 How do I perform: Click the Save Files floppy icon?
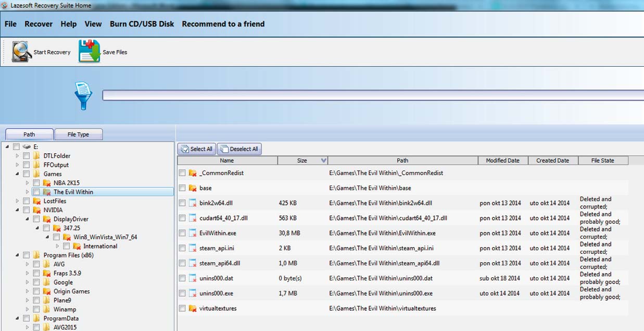89,52
